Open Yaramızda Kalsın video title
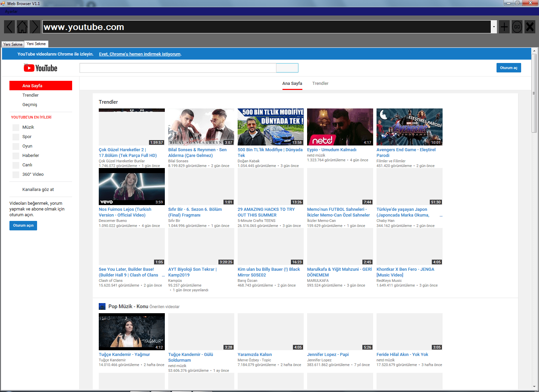Screen dimensions: 539x392 (254, 355)
